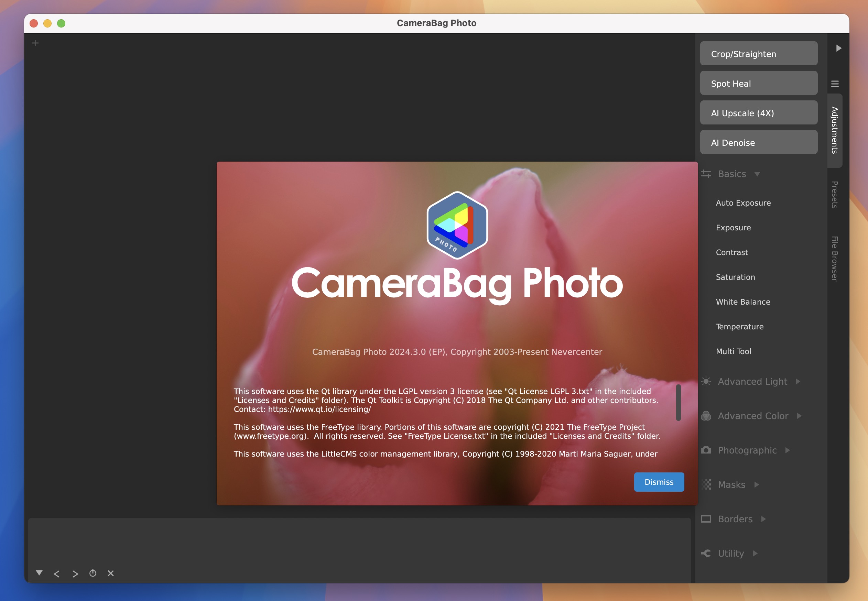This screenshot has width=868, height=601.
Task: Click the green full-screen window button
Action: tap(61, 23)
